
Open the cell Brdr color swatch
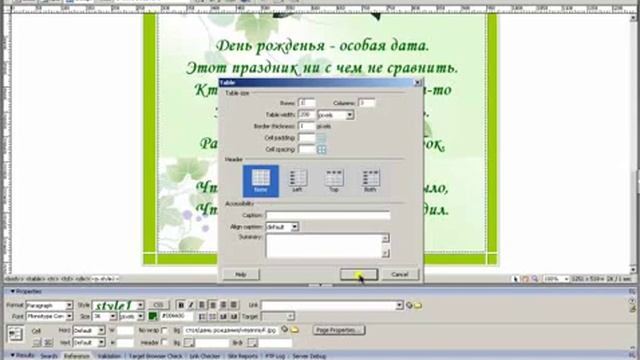(x=252, y=342)
